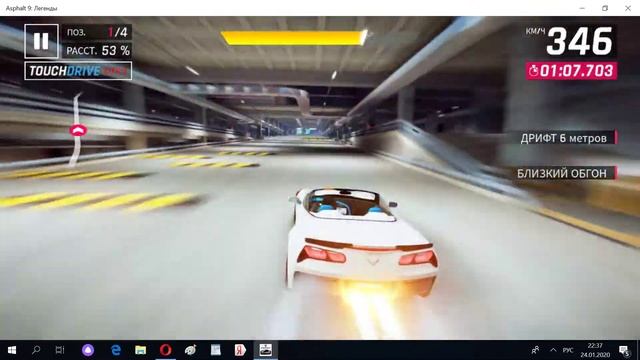The width and height of the screenshot is (640, 360).
Task: Click the speed readout 346
Action: [x=579, y=41]
